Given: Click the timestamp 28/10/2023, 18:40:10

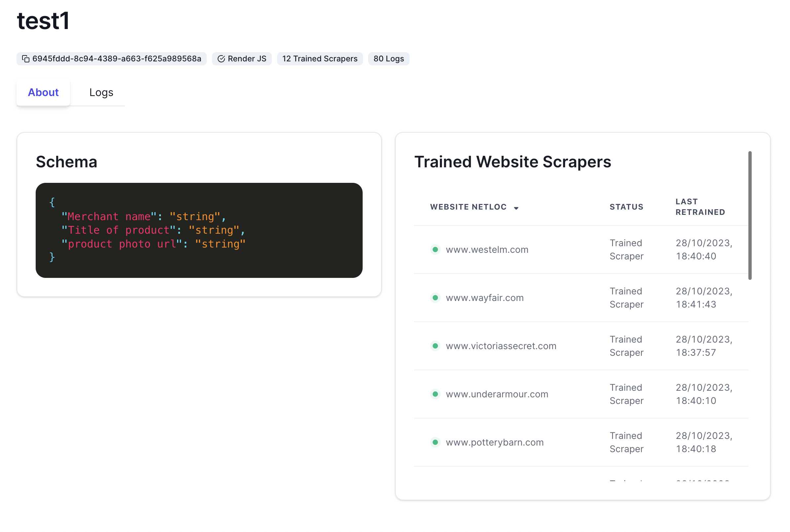Looking at the screenshot, I should [704, 394].
